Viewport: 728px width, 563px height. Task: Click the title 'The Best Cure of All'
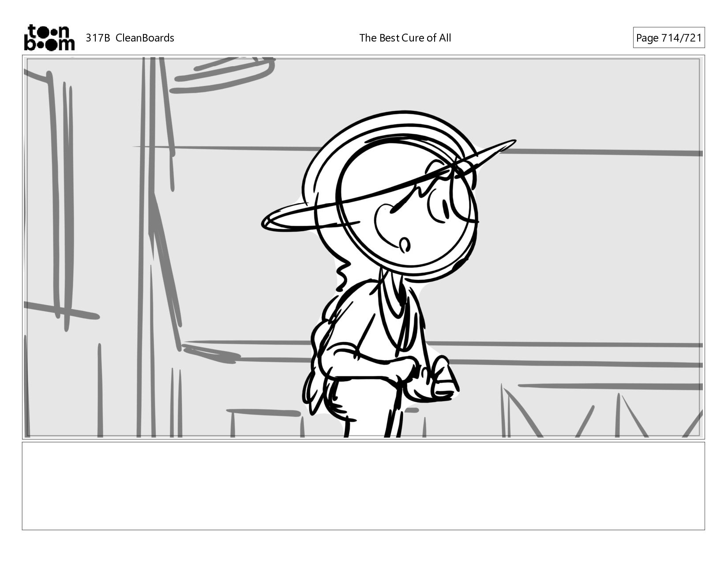[x=405, y=38]
